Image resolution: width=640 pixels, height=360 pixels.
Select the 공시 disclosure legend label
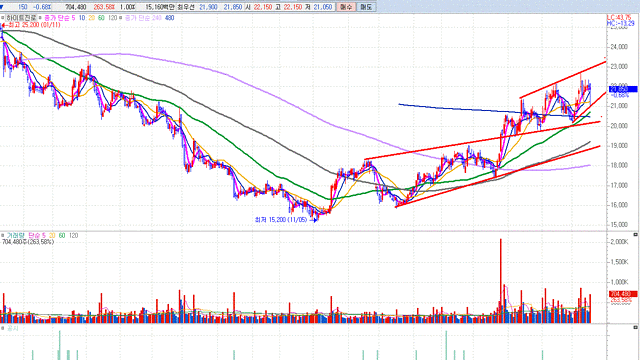tap(13, 328)
